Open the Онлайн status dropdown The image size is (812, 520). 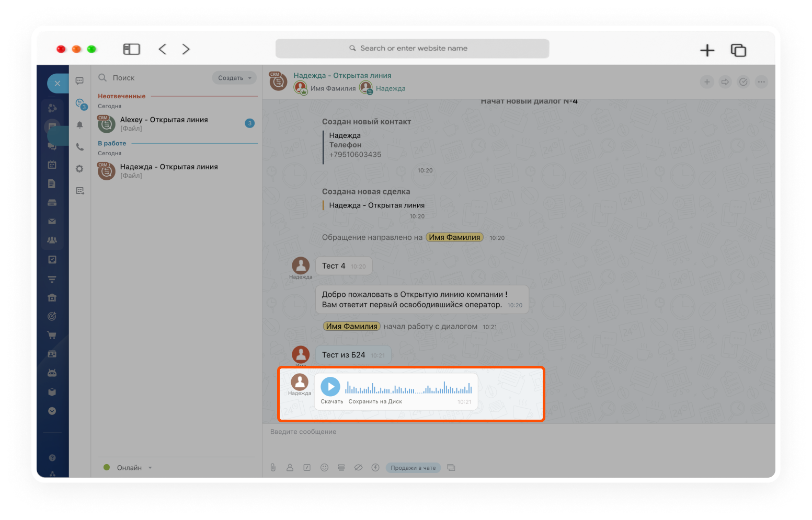click(129, 468)
